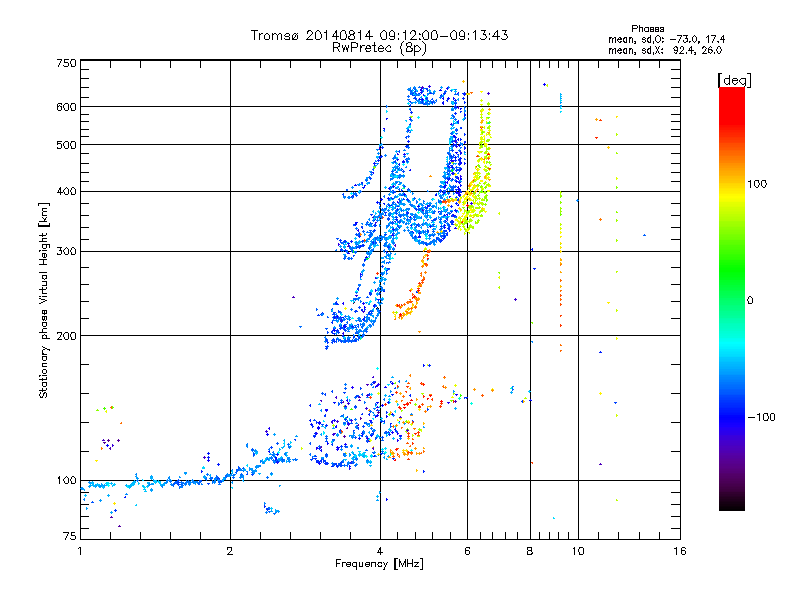The height and width of the screenshot is (600, 800).
Task: Click the '8' x-axis tick label
Action: click(x=530, y=551)
